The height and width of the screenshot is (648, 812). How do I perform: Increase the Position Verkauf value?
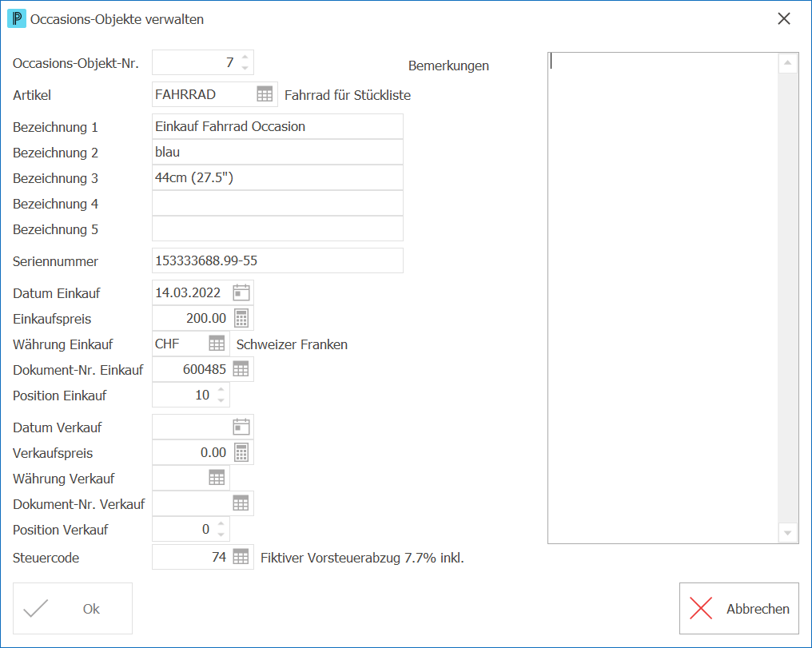click(221, 524)
